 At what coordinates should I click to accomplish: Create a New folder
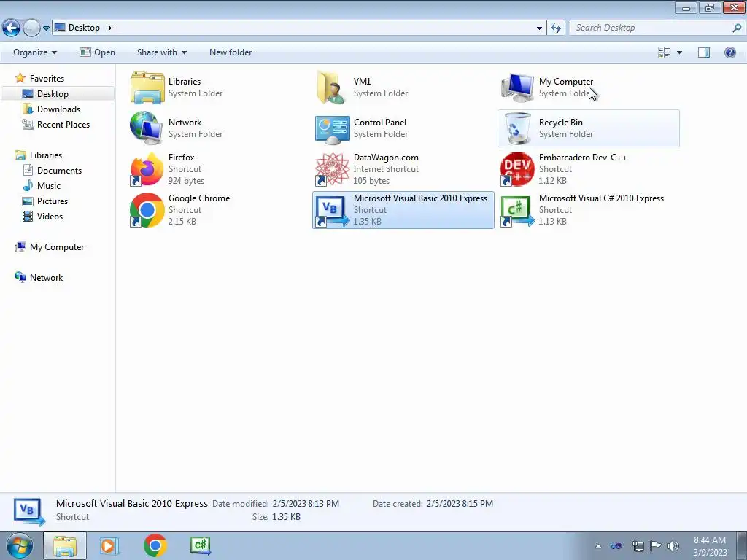231,52
